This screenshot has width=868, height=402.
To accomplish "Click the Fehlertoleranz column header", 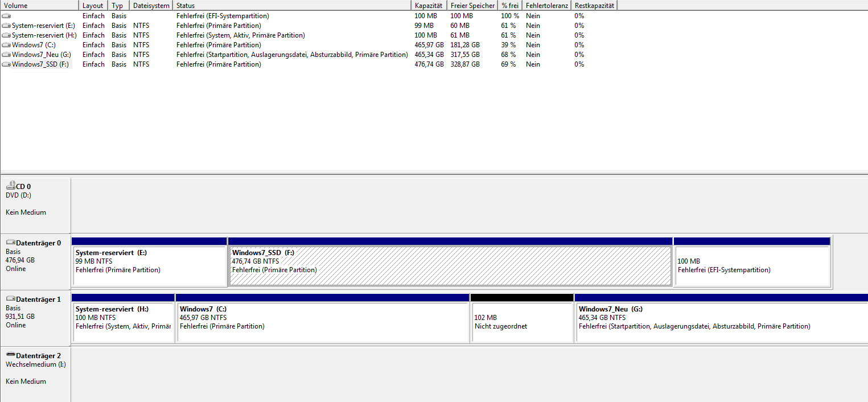I will (547, 5).
